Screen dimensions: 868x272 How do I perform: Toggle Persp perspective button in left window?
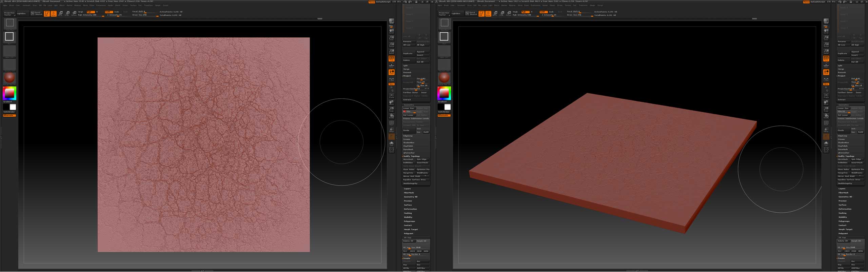click(x=392, y=58)
